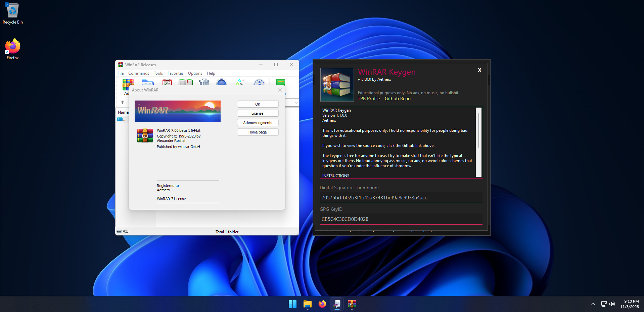This screenshot has height=312, width=644.
Task: Select the Firefox desktop shortcut
Action: tap(13, 49)
